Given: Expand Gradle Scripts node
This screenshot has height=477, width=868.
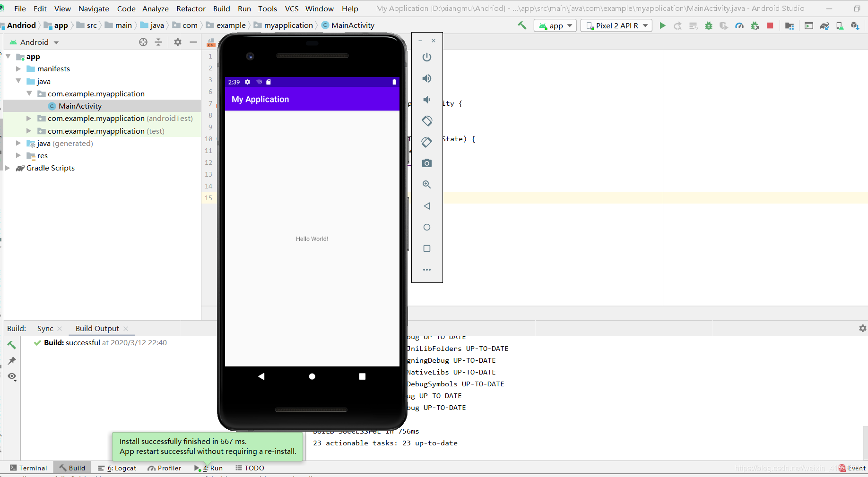Looking at the screenshot, I should pyautogui.click(x=8, y=168).
